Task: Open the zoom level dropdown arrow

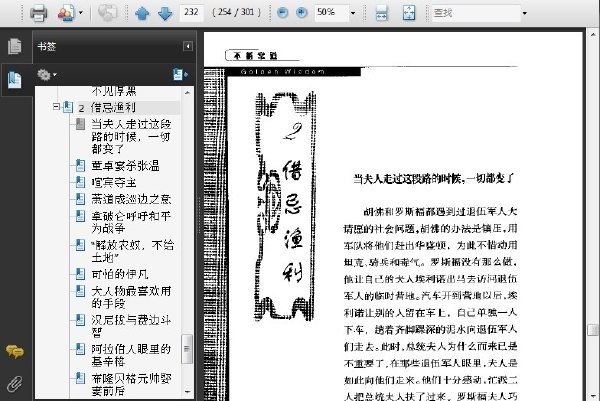Action: (x=353, y=13)
